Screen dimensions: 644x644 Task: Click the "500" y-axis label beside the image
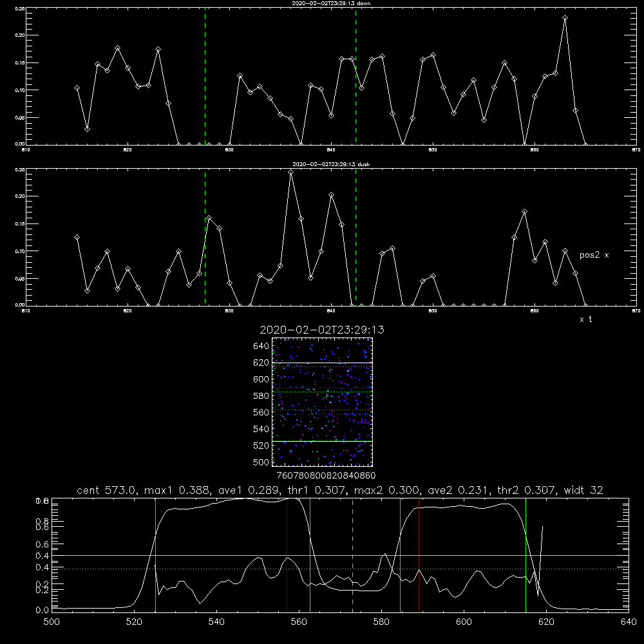261,462
